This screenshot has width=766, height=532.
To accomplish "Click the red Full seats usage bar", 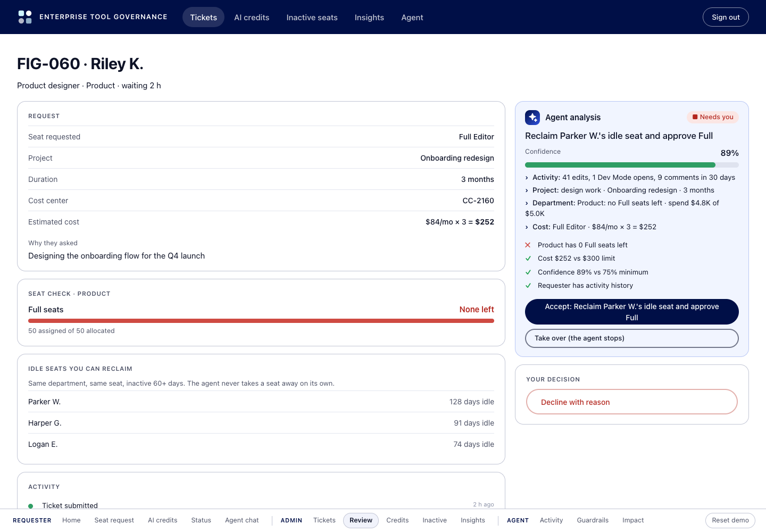I will pyautogui.click(x=261, y=321).
